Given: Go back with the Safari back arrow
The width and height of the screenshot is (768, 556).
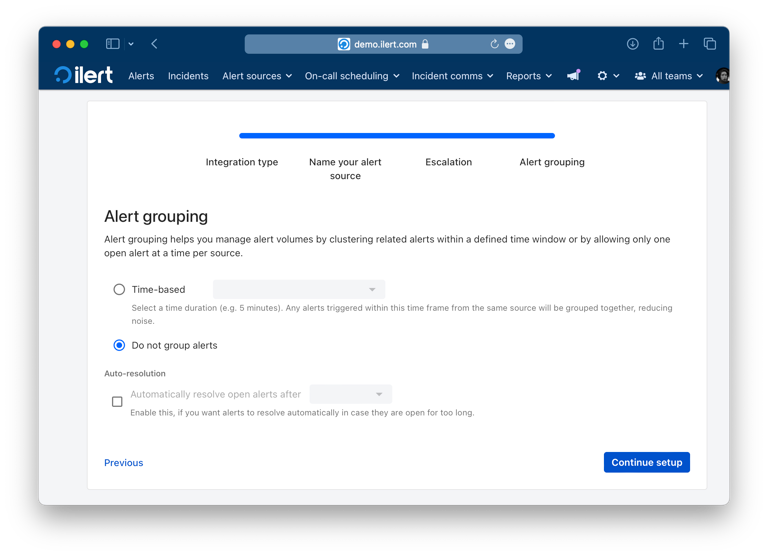Looking at the screenshot, I should (x=154, y=44).
